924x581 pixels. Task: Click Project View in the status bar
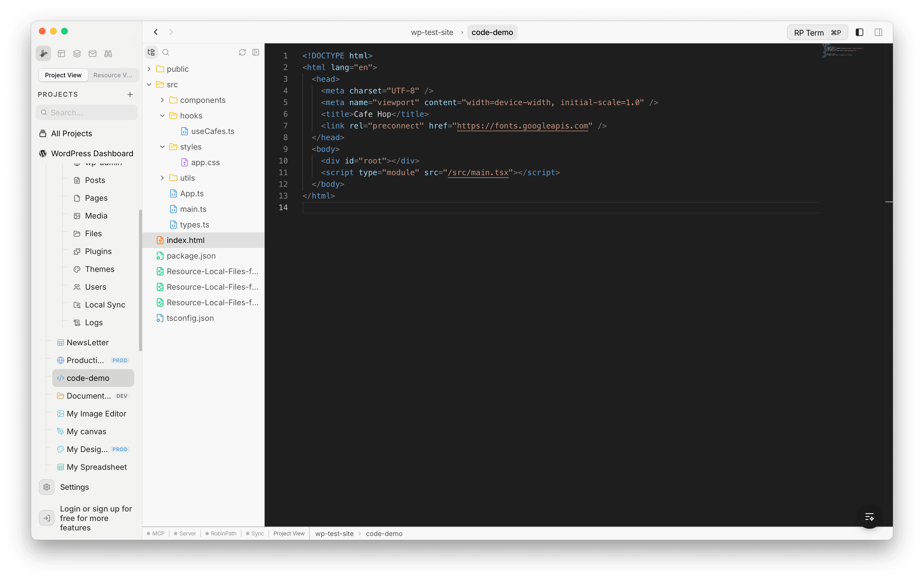point(289,533)
